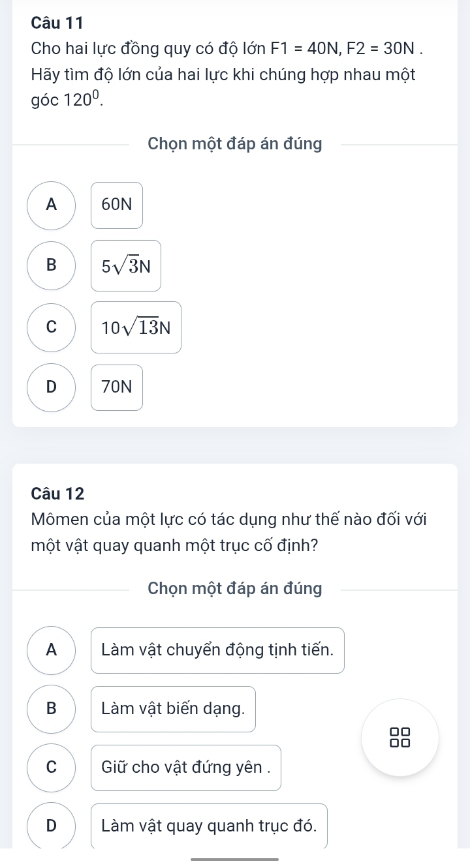Select circle C for Câu 11
The height and width of the screenshot is (868, 470).
click(x=52, y=327)
